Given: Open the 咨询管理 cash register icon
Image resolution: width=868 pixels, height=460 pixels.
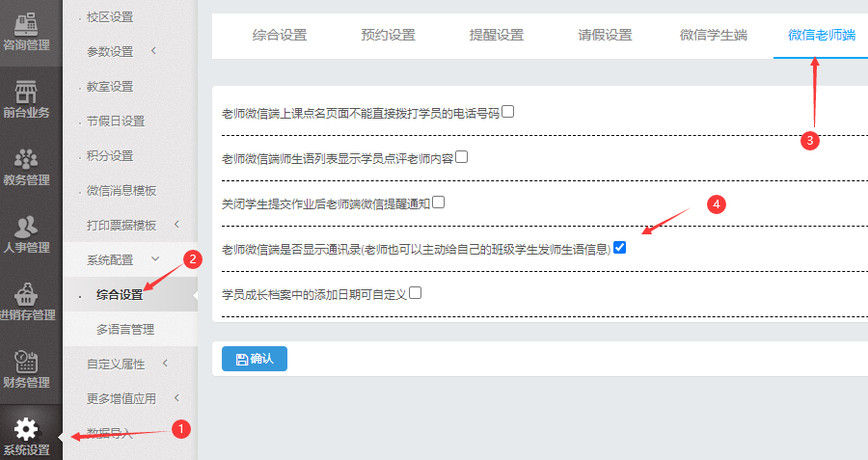Looking at the screenshot, I should click(x=26, y=24).
